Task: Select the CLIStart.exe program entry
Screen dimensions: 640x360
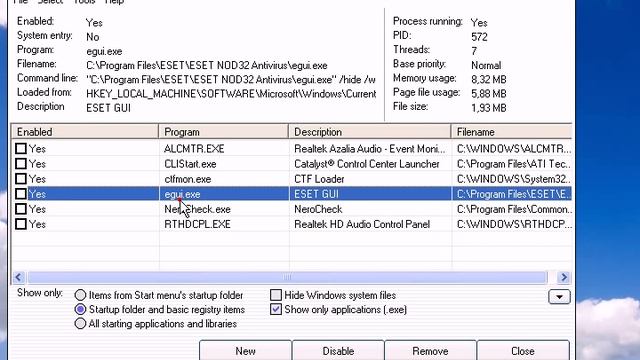Action: coord(190,164)
